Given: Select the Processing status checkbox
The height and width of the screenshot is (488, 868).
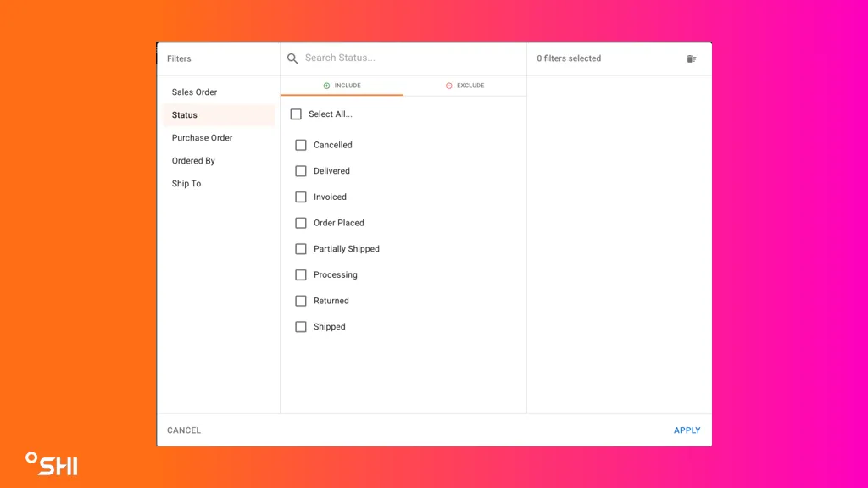Looking at the screenshot, I should coord(301,275).
